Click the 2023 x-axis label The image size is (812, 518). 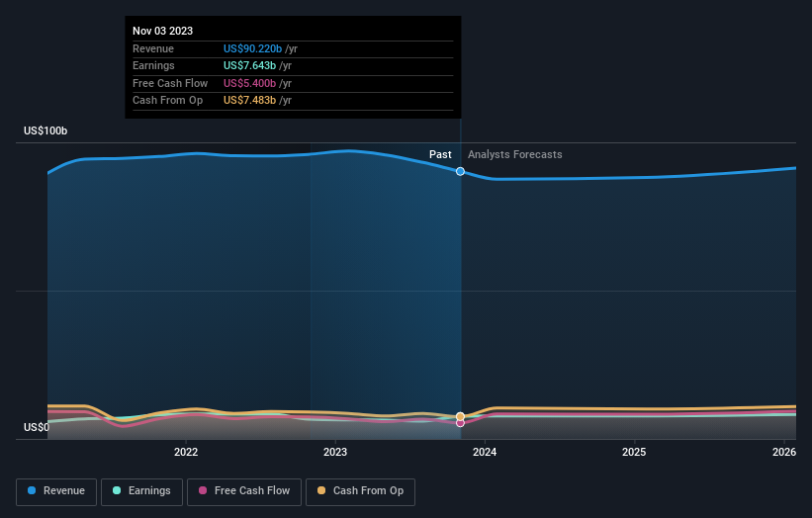tap(335, 452)
